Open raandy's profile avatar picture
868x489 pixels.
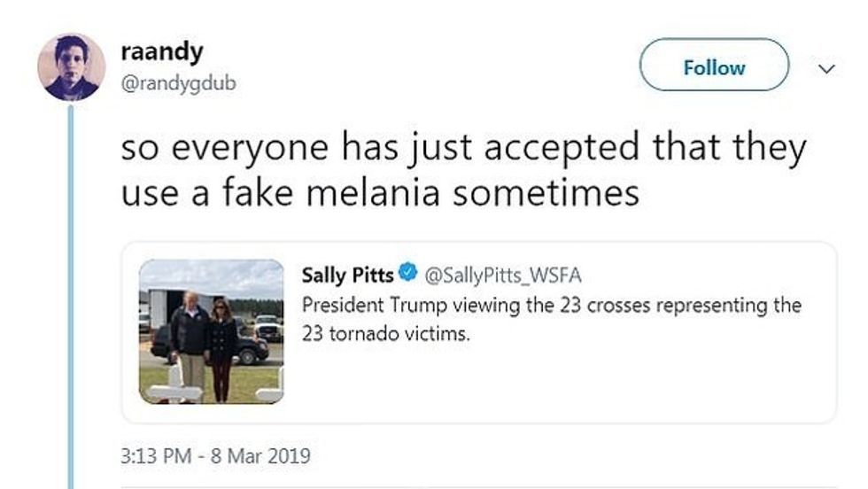(x=71, y=67)
